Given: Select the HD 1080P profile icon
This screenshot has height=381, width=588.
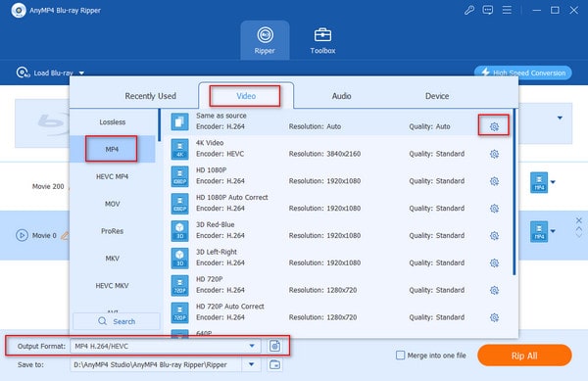Looking at the screenshot, I should [x=179, y=176].
